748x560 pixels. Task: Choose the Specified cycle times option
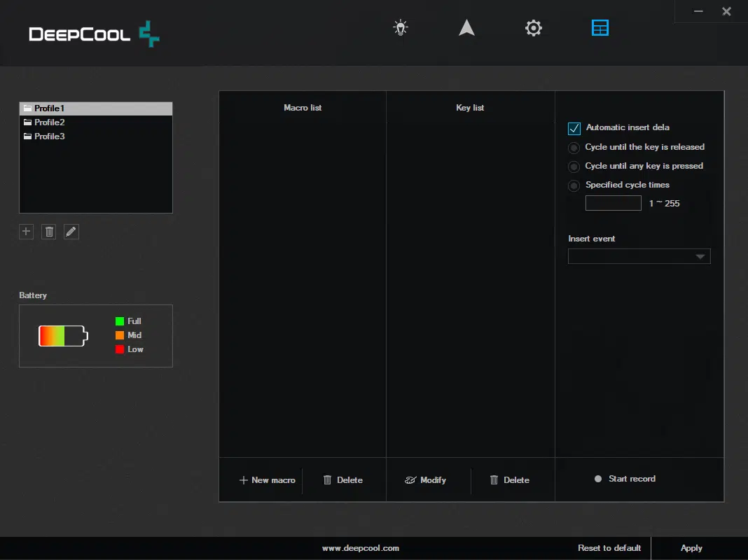coord(574,185)
